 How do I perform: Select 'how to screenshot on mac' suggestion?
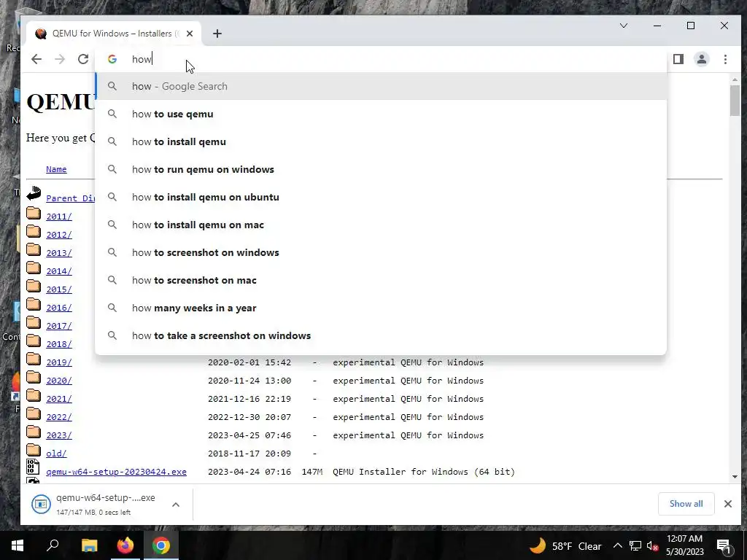381,280
